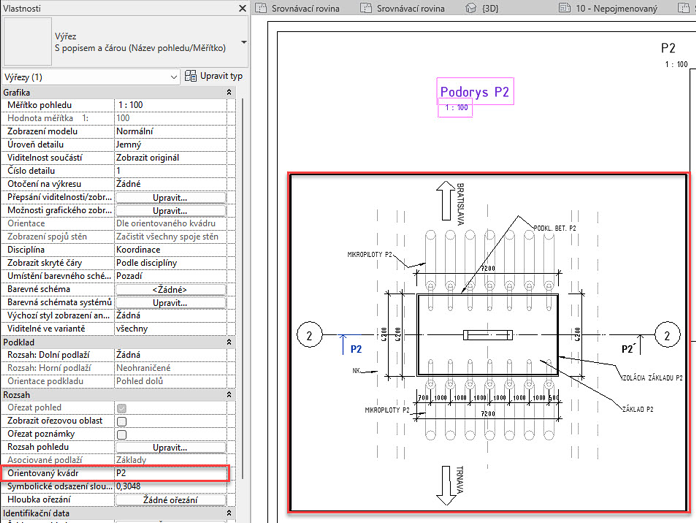696x523 pixels.
Task: Collapse the Grafika section
Action: coord(229,92)
